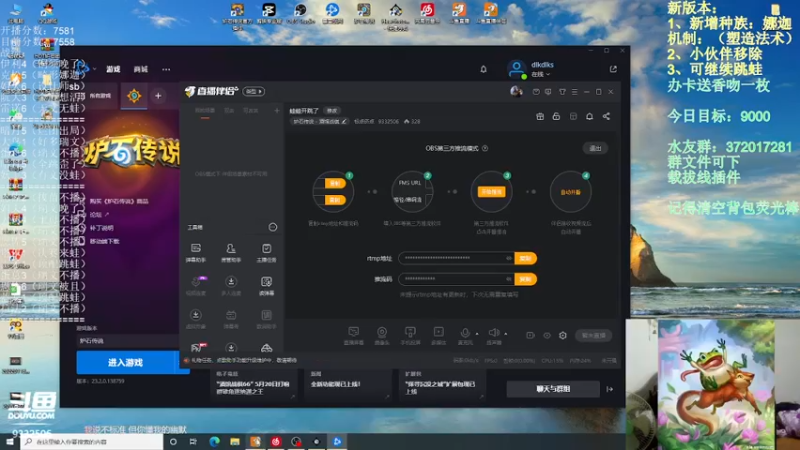The width and height of the screenshot is (800, 450).
Task: Switch to the 游戏 tab in Battle.net
Action: [x=113, y=69]
